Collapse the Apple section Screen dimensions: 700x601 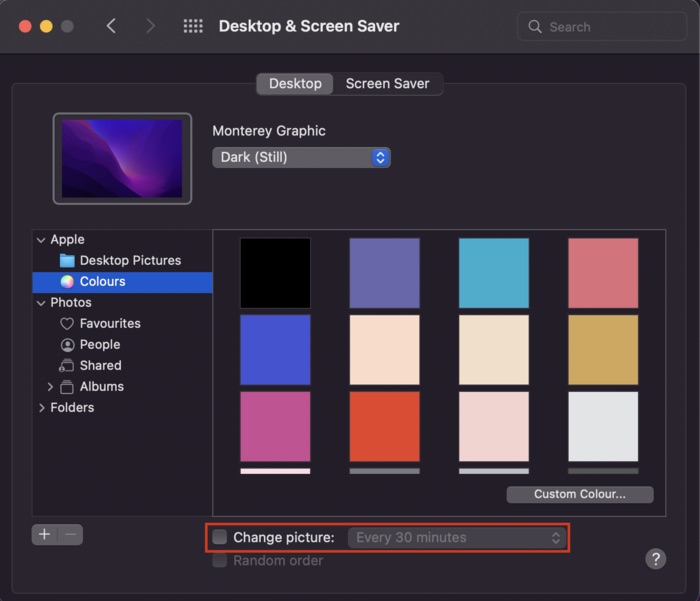tap(41, 240)
